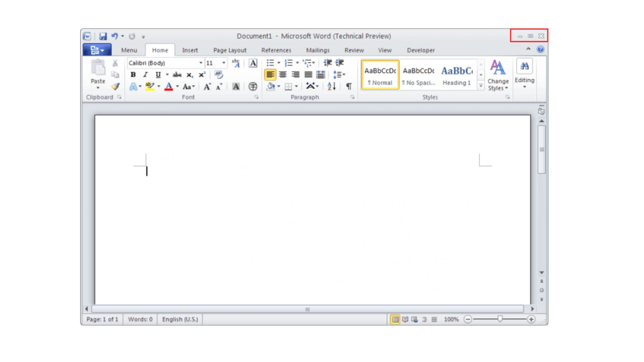Open Word Help question mark icon
This screenshot has height=362, width=644.
pos(540,50)
